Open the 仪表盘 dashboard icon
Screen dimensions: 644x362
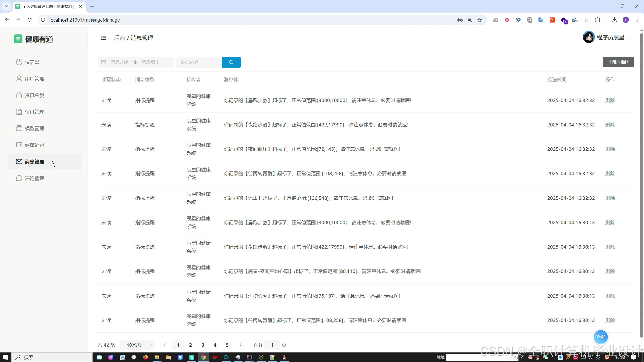click(19, 62)
